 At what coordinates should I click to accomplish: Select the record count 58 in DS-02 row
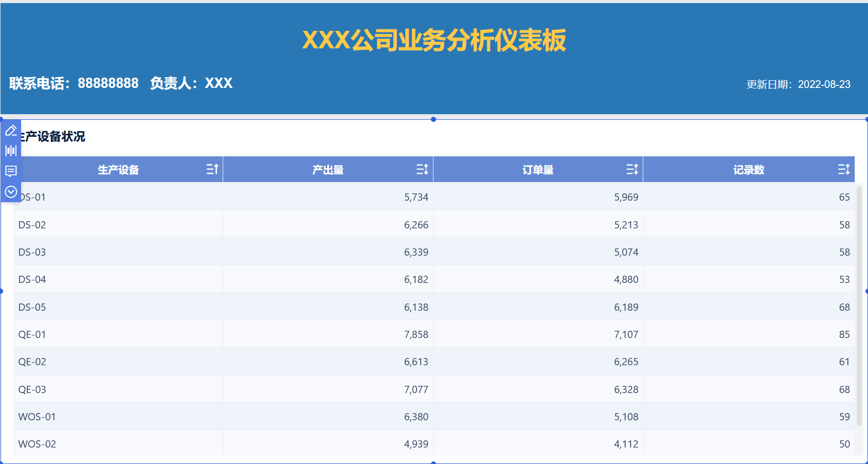coord(844,225)
